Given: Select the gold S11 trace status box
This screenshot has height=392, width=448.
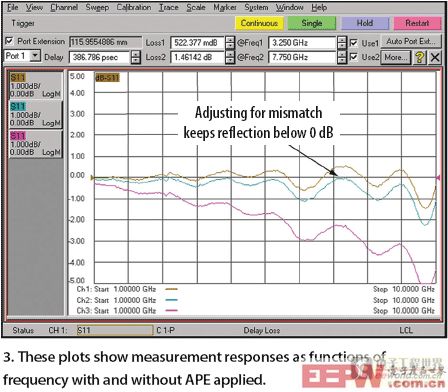Looking at the screenshot, I should click(x=35, y=86).
